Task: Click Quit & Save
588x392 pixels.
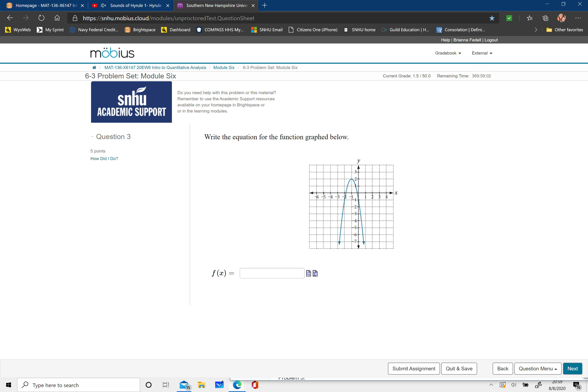Action: 459,369
